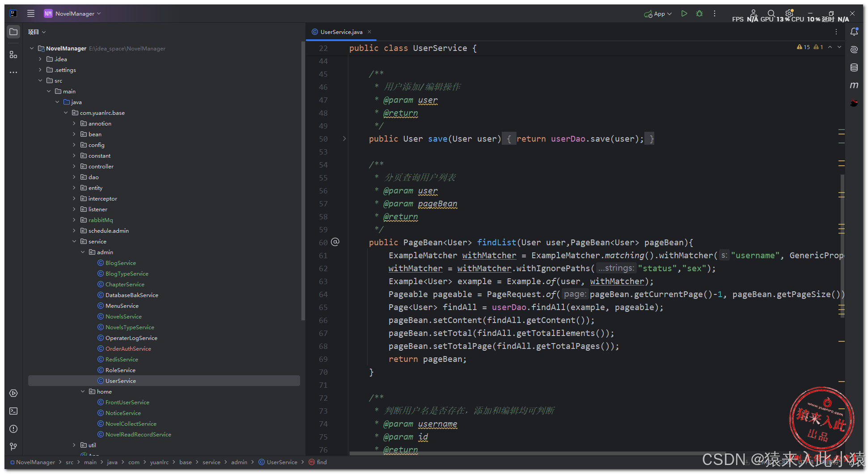Open the Services tool window icon

(x=13, y=393)
